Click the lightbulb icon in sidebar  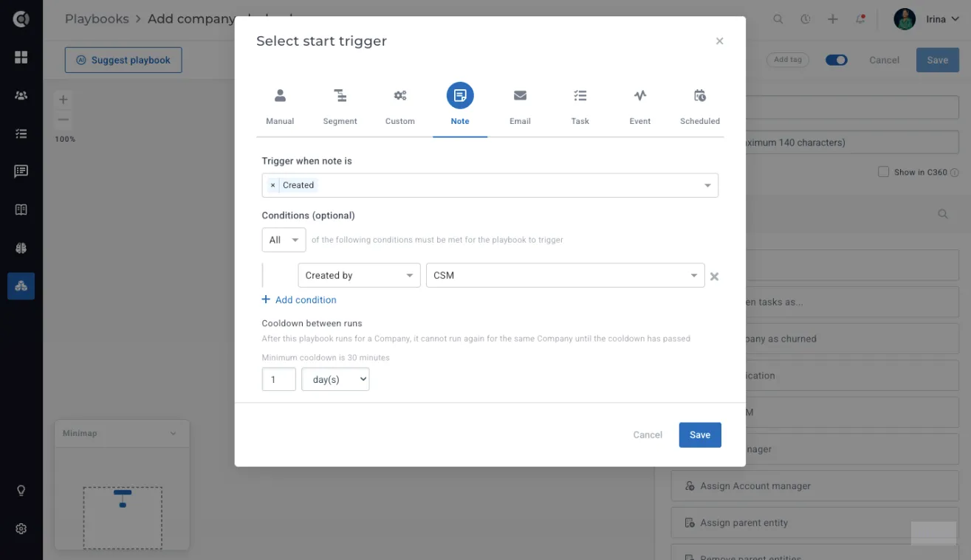[x=21, y=491]
